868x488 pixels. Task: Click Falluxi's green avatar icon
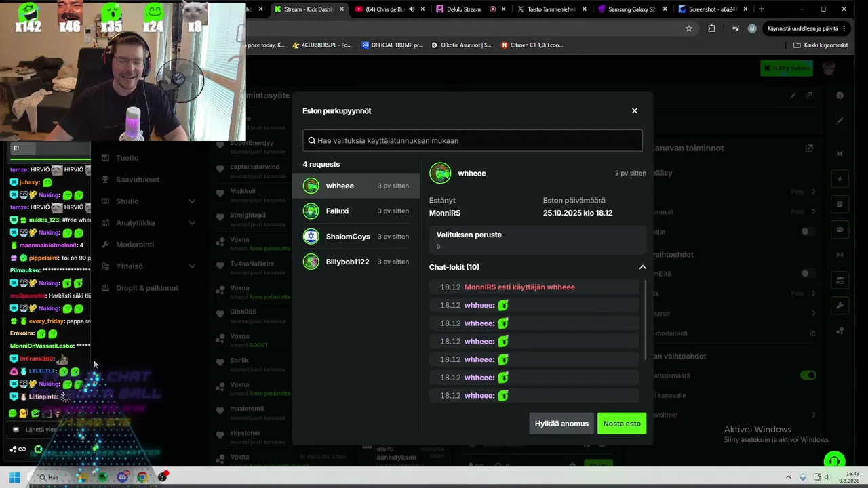[311, 211]
